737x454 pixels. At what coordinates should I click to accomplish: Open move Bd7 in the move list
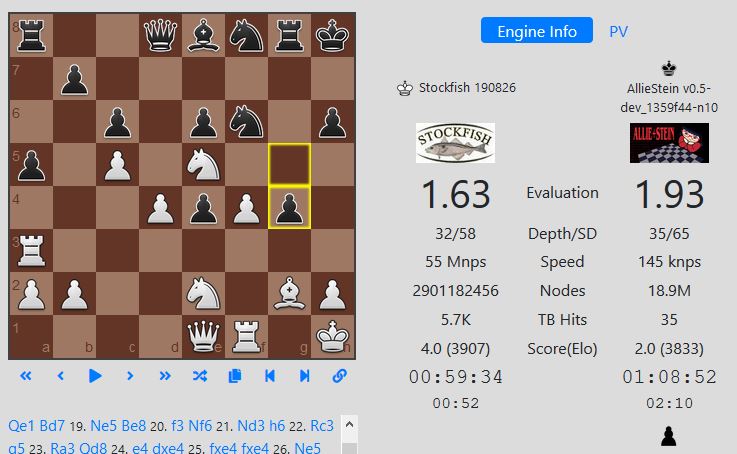(x=52, y=426)
